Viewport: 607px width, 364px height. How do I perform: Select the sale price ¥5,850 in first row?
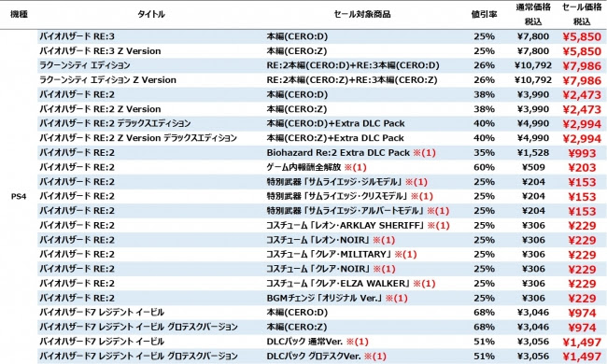tap(582, 36)
